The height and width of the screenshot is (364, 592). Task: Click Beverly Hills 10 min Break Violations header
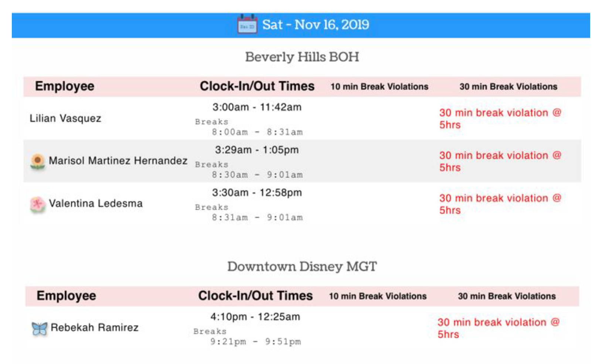[380, 86]
